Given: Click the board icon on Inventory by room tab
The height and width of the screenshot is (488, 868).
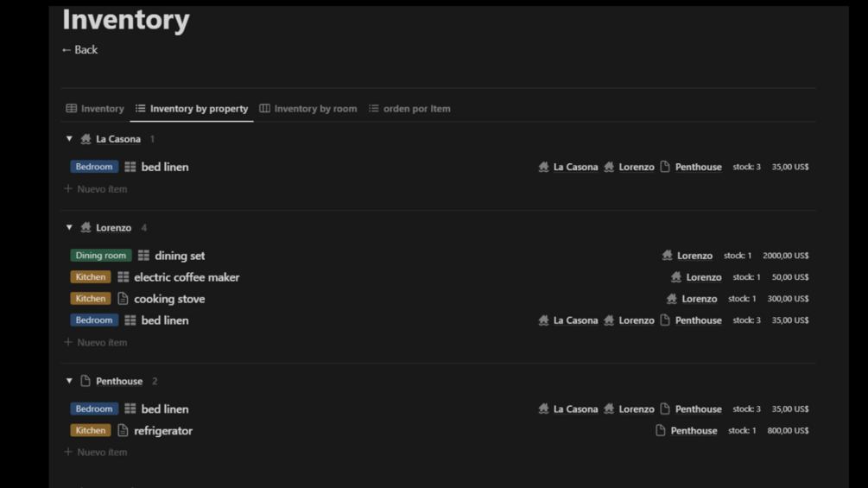Looking at the screenshot, I should 265,109.
